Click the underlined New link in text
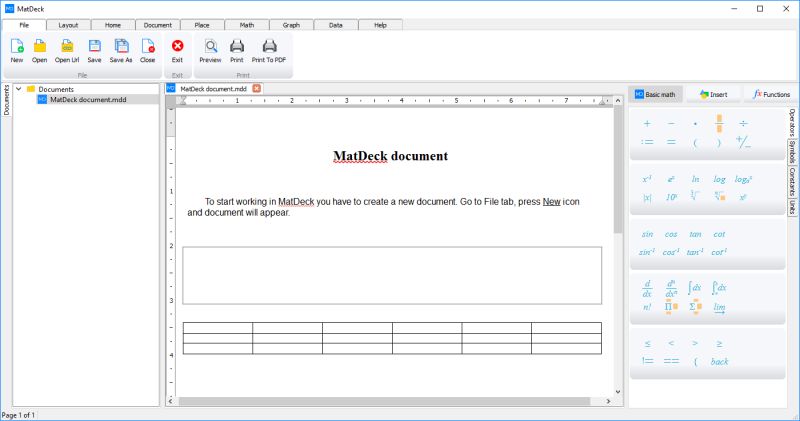The width and height of the screenshot is (800, 421). point(552,202)
